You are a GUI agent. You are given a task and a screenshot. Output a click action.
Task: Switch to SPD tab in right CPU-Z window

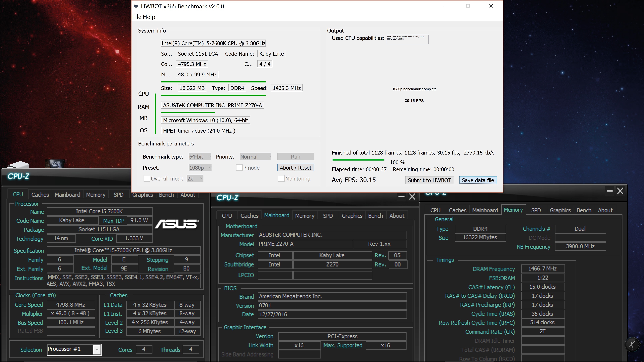[x=536, y=210]
